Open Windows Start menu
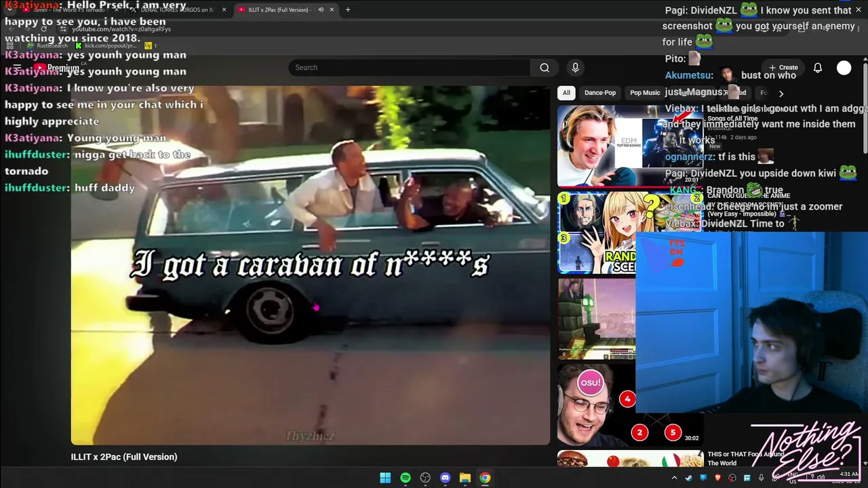Image resolution: width=868 pixels, height=488 pixels. pyautogui.click(x=385, y=478)
